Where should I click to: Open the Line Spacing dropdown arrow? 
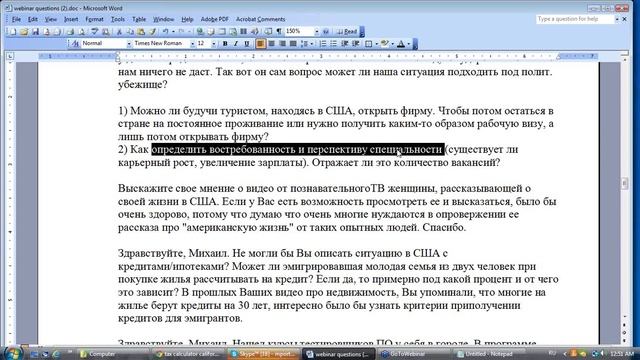tap(312, 43)
